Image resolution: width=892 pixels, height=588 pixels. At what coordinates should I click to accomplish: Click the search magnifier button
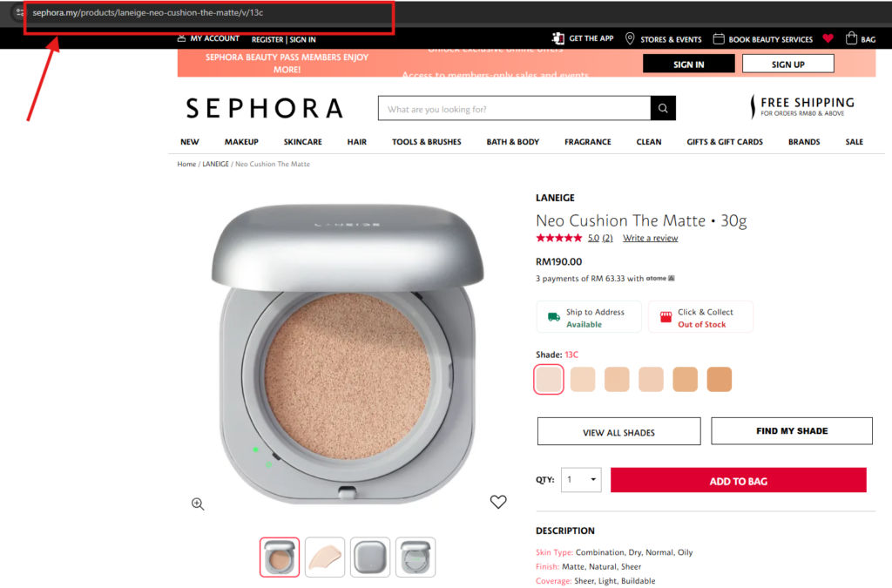click(x=663, y=108)
